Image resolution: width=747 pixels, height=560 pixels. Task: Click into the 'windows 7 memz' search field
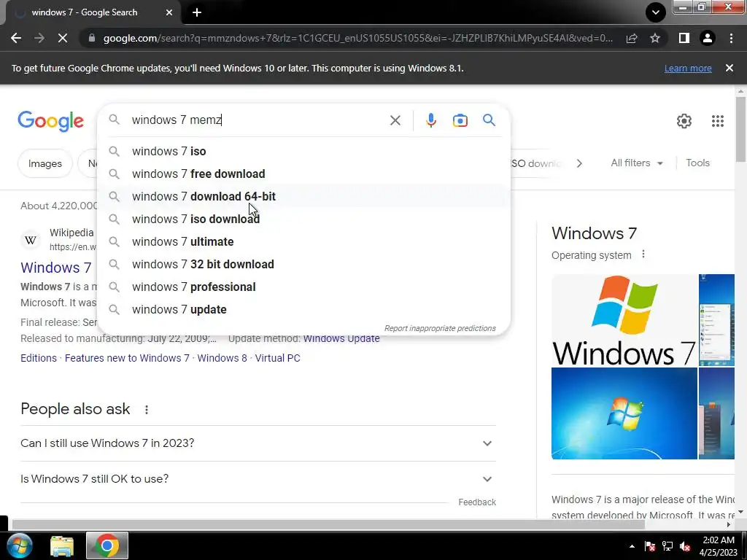258,120
